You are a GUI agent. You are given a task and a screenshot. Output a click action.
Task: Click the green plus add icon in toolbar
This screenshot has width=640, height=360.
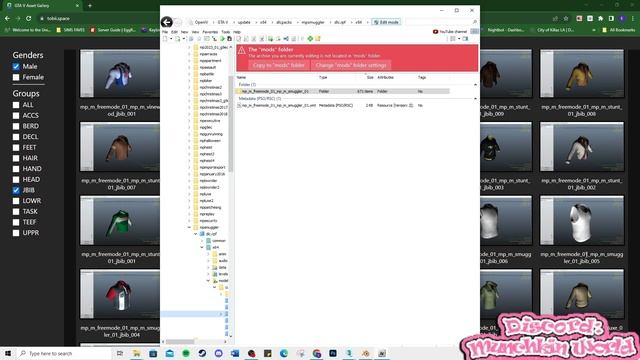coord(310,39)
